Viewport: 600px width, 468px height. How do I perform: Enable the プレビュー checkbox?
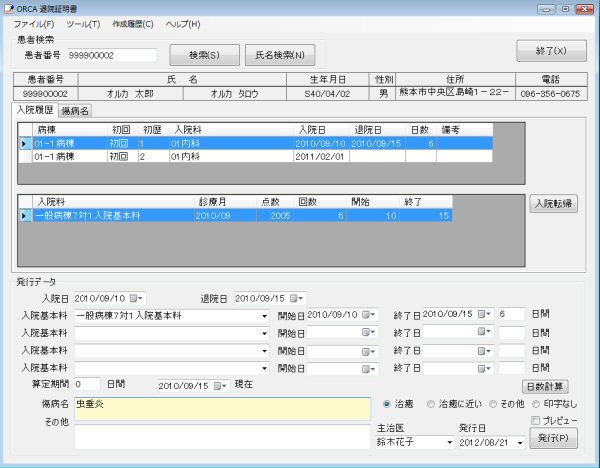coord(536,421)
